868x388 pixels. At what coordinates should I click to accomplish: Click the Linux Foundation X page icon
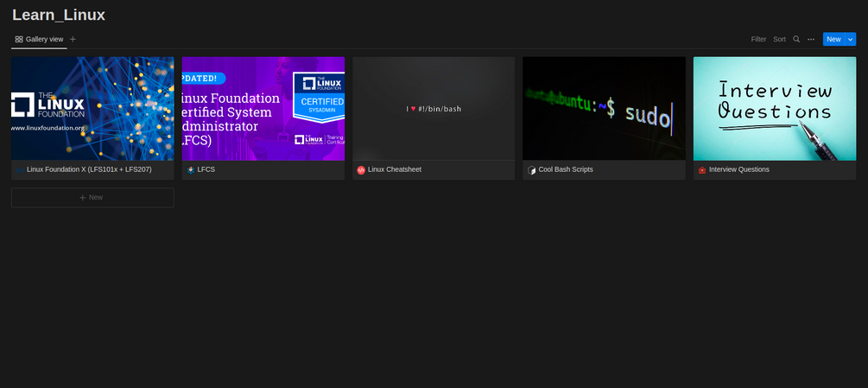click(20, 170)
